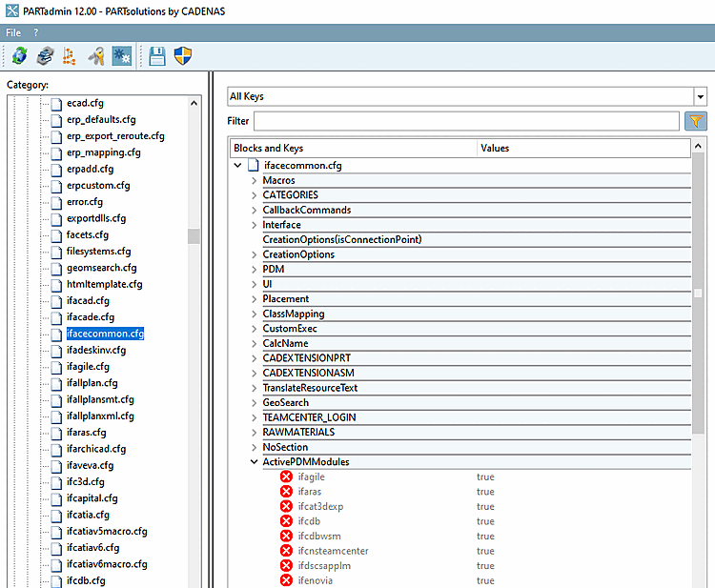Screen dimensions: 715x588
Task: Click the red X icon beside ifagile
Action: pyautogui.click(x=286, y=476)
